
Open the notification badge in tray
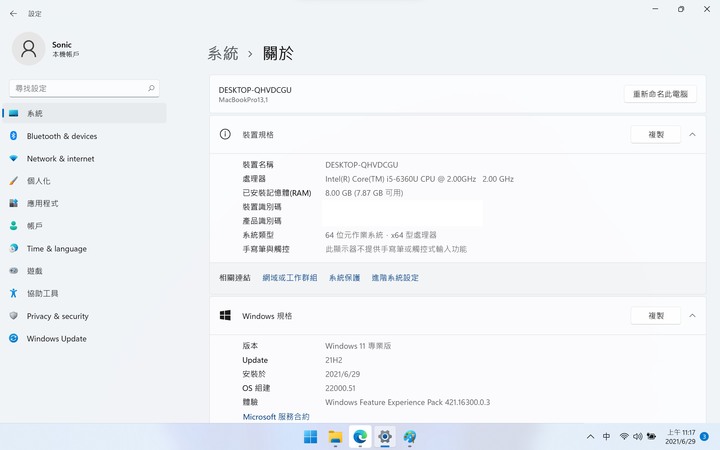pyautogui.click(x=704, y=437)
